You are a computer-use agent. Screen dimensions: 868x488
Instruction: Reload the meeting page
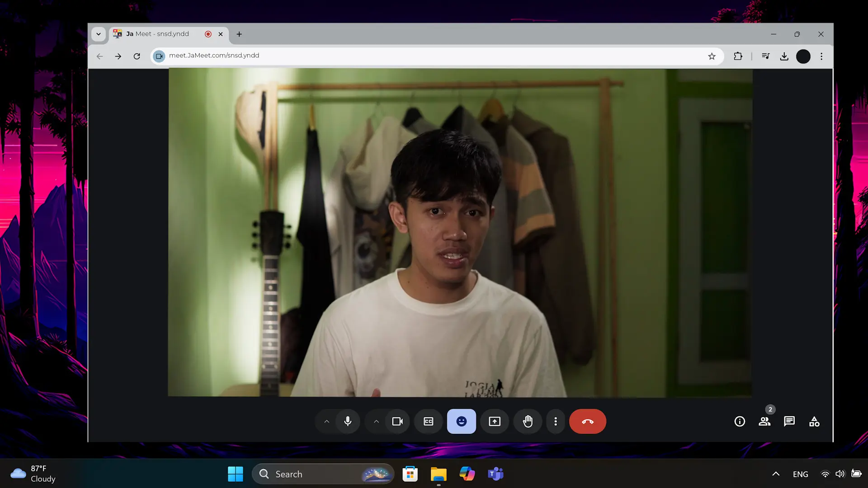coord(137,56)
